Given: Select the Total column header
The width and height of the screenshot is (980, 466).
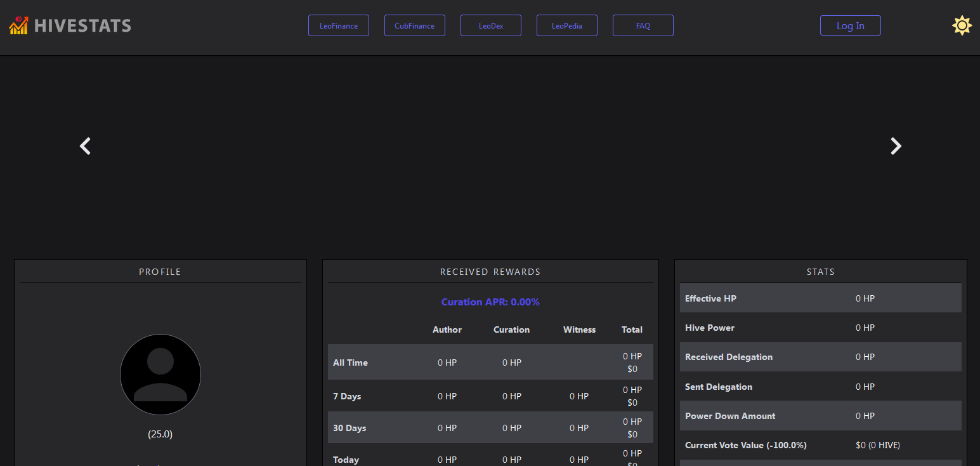Looking at the screenshot, I should [x=632, y=330].
